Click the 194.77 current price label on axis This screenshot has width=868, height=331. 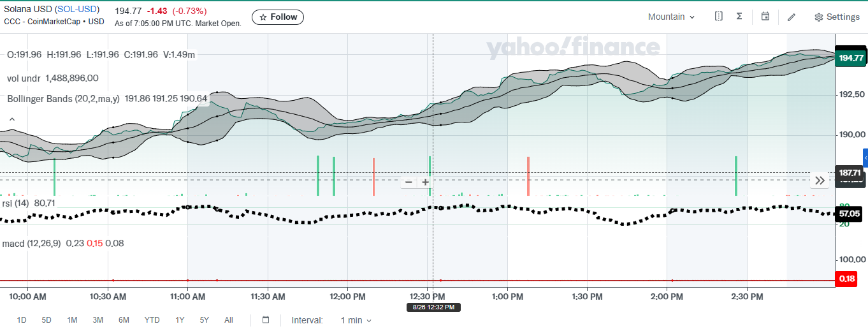click(851, 58)
